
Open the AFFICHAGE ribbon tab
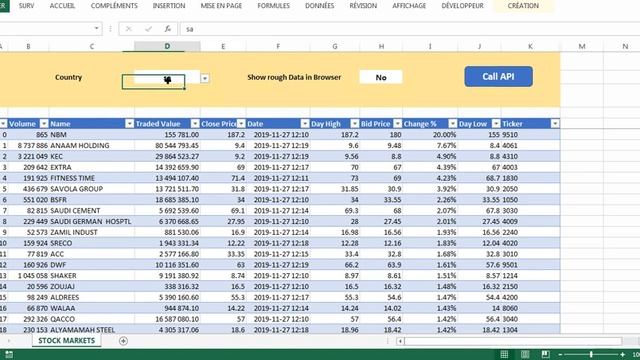[x=409, y=6]
